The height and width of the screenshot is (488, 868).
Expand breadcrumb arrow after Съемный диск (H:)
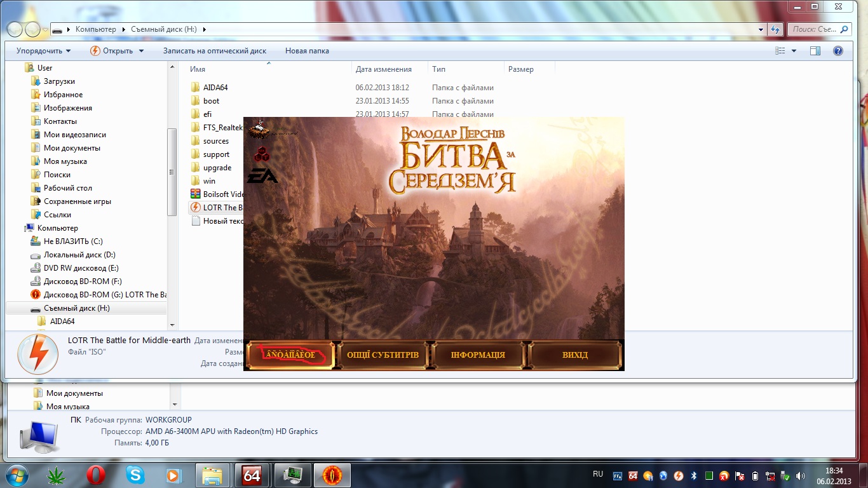[205, 29]
